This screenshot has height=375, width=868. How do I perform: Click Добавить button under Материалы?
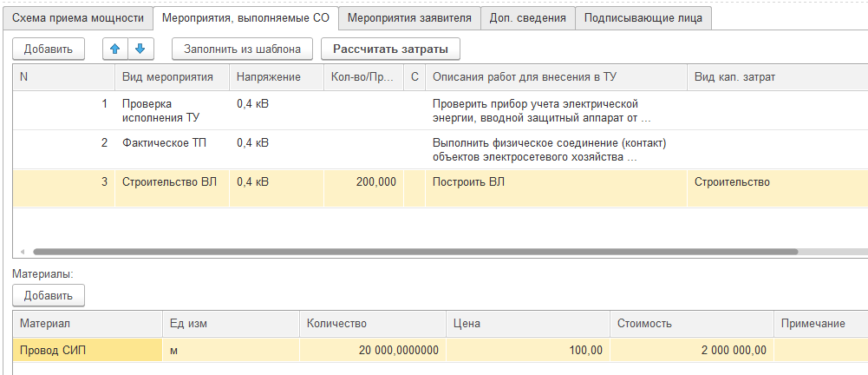tap(49, 295)
